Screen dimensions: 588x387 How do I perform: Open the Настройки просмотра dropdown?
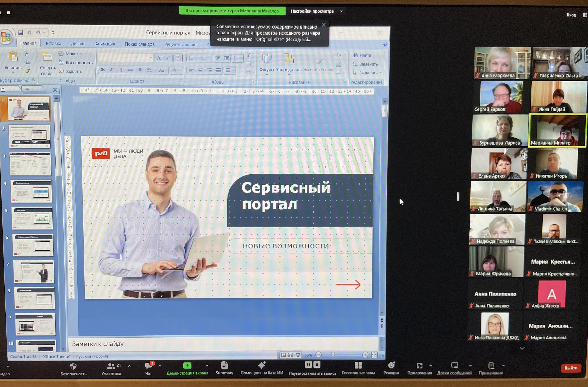click(x=317, y=11)
